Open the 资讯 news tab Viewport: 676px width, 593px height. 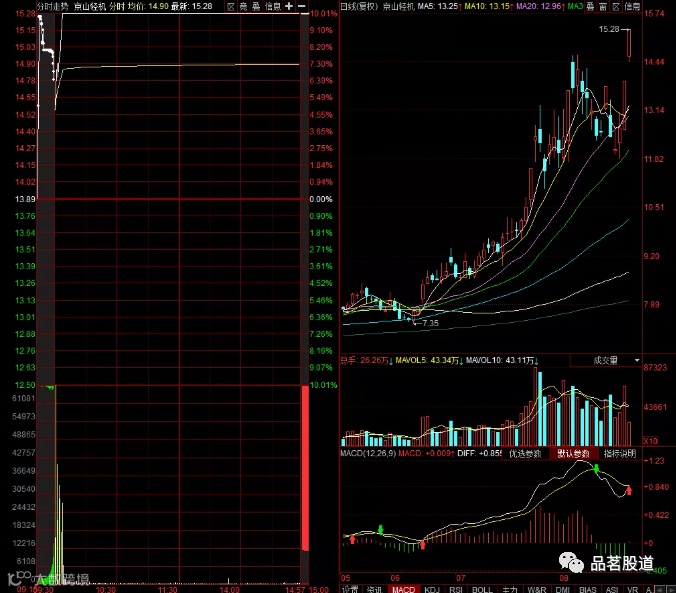(374, 589)
